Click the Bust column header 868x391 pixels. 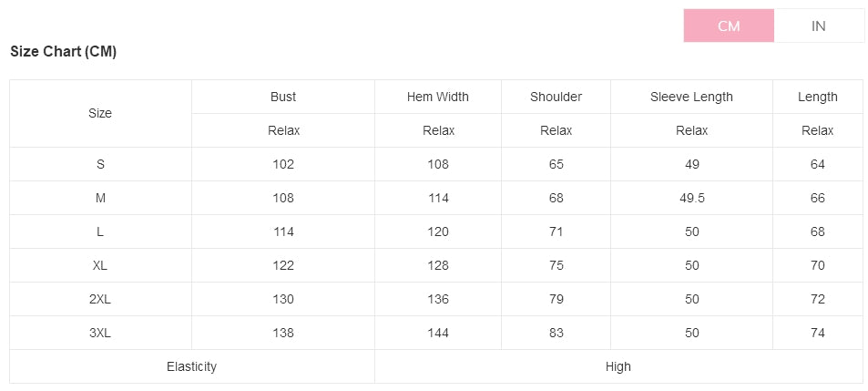coord(283,97)
